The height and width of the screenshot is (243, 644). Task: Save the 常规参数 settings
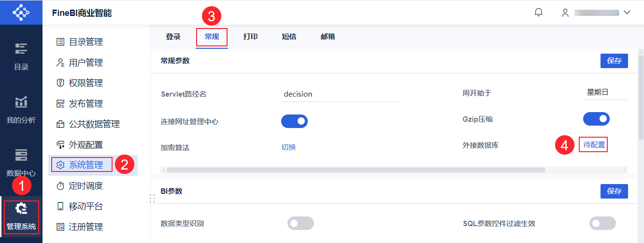(614, 61)
